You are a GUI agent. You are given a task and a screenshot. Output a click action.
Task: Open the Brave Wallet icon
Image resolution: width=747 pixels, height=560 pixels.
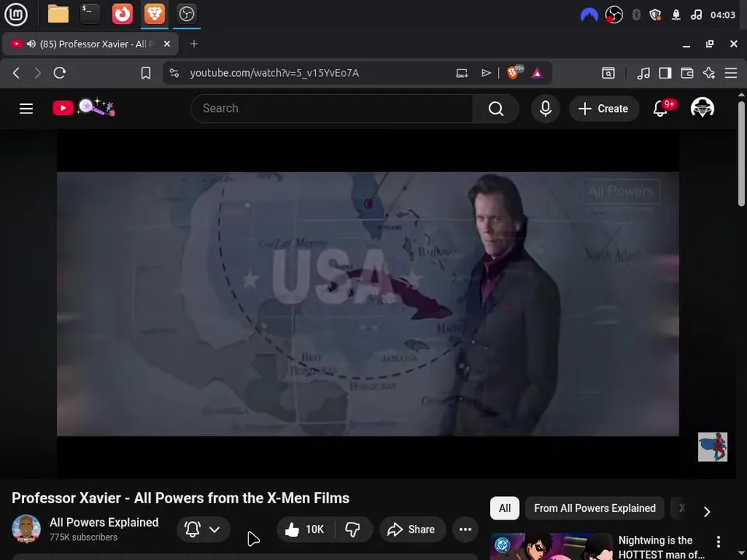click(x=687, y=73)
